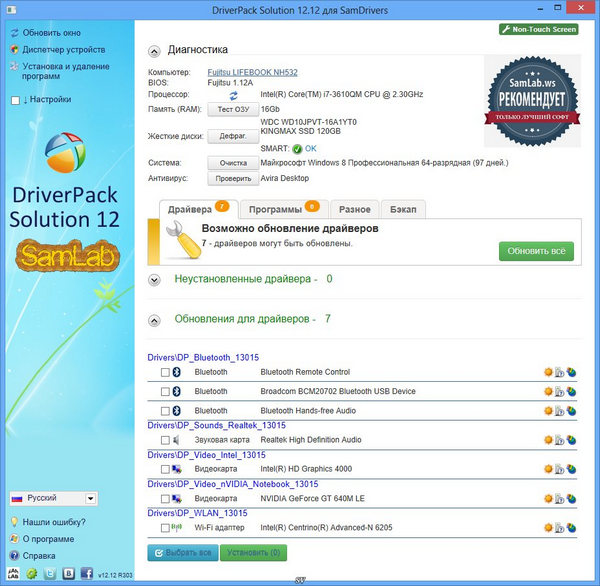Image resolution: width=600 pixels, height=586 pixels.
Task: Click Нашли ошибку? in sidebar
Action: tap(48, 522)
